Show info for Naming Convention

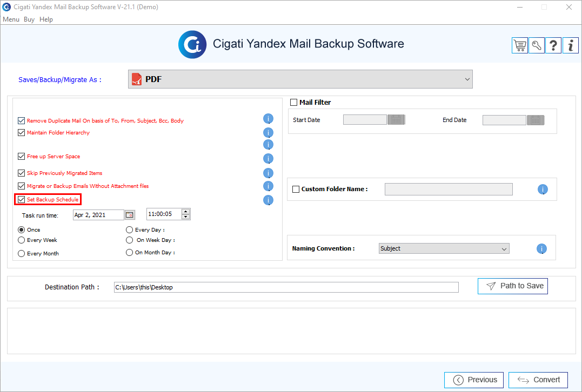(541, 248)
